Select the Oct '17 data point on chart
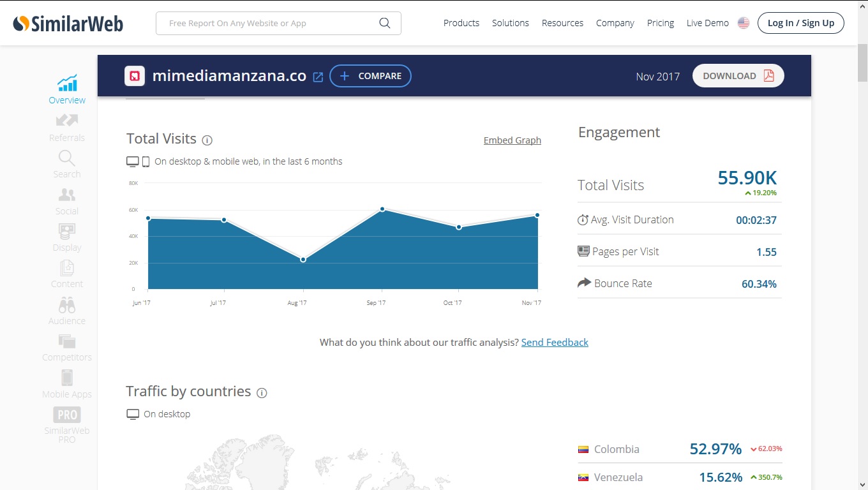This screenshot has height=490, width=868. [459, 227]
